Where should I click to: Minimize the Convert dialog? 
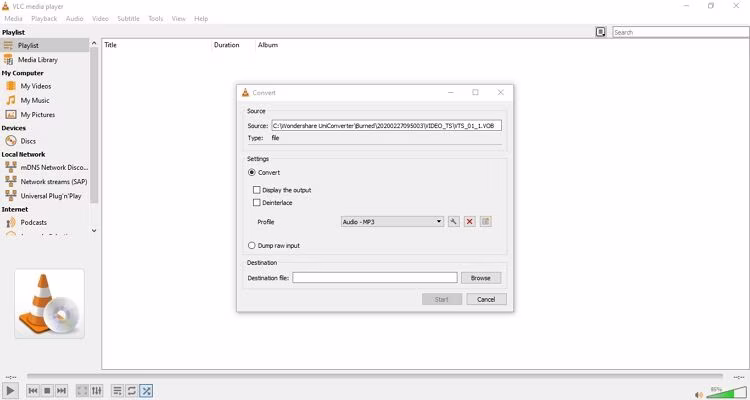(x=451, y=92)
